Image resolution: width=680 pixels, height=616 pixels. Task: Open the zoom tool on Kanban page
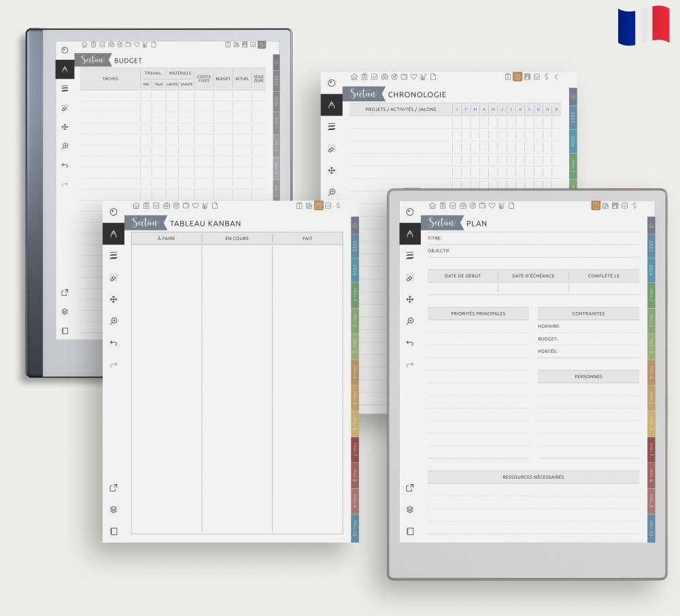114,321
